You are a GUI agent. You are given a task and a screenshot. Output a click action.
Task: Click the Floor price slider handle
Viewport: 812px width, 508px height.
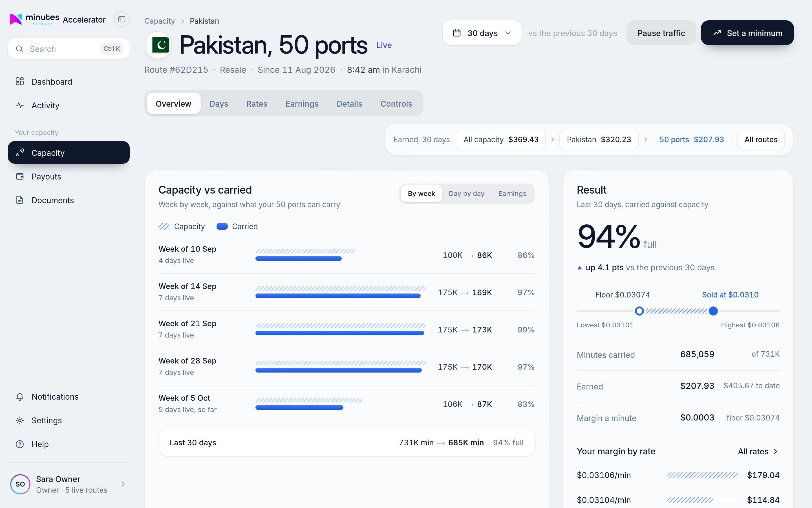(639, 311)
